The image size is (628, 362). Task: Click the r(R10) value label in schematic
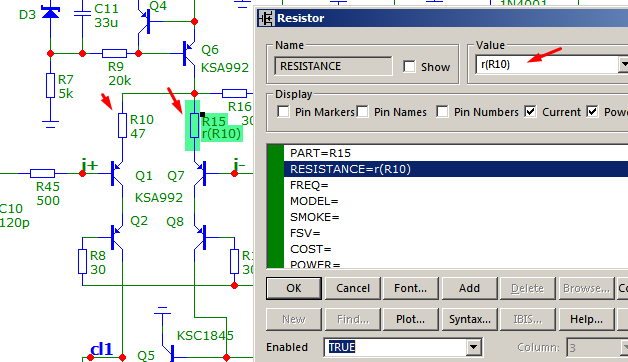221,133
